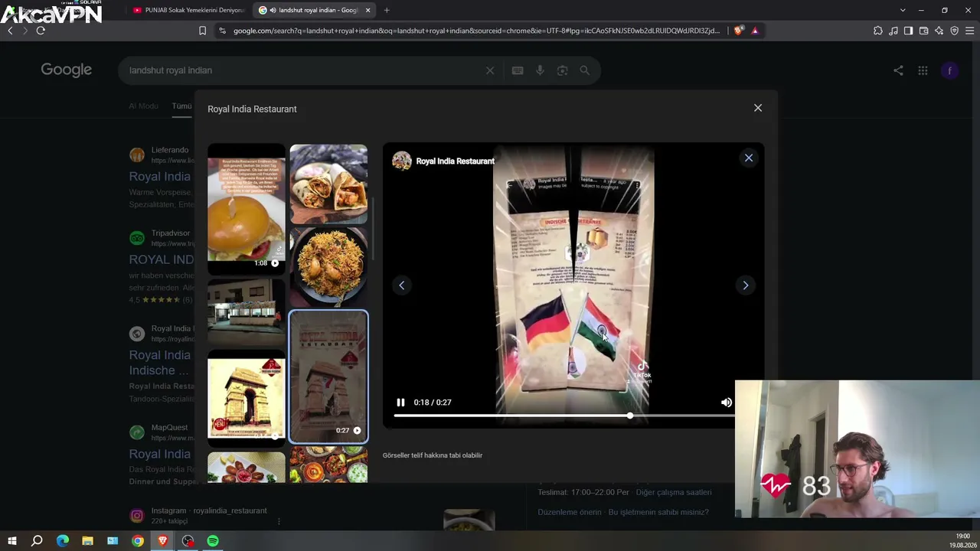The height and width of the screenshot is (551, 980).
Task: Click 'Düzenleme önerin' link
Action: pyautogui.click(x=570, y=512)
